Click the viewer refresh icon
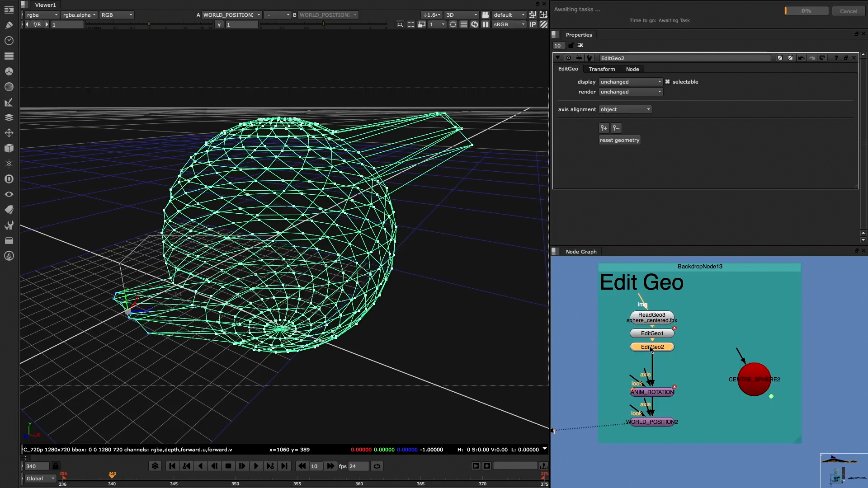Viewport: 868px width, 488px height. coord(475,24)
